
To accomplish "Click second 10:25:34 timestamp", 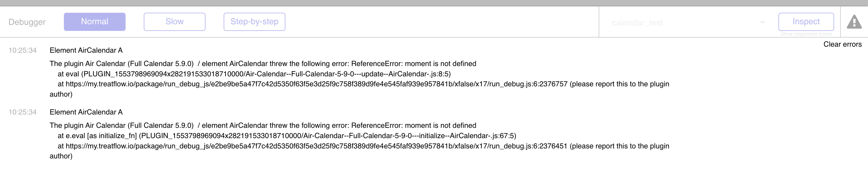I will pyautogui.click(x=23, y=112).
